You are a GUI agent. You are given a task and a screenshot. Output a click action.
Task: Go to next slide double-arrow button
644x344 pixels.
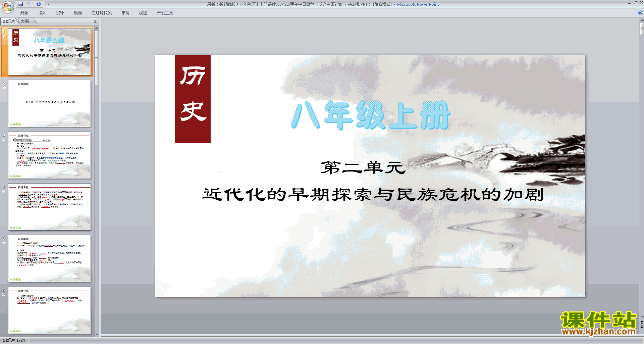coord(642,327)
